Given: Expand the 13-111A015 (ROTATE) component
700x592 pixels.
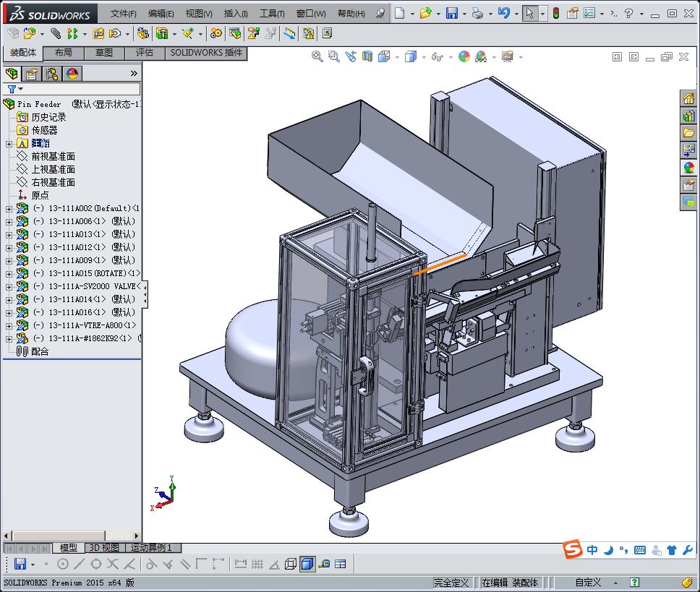Looking at the screenshot, I should click(9, 273).
